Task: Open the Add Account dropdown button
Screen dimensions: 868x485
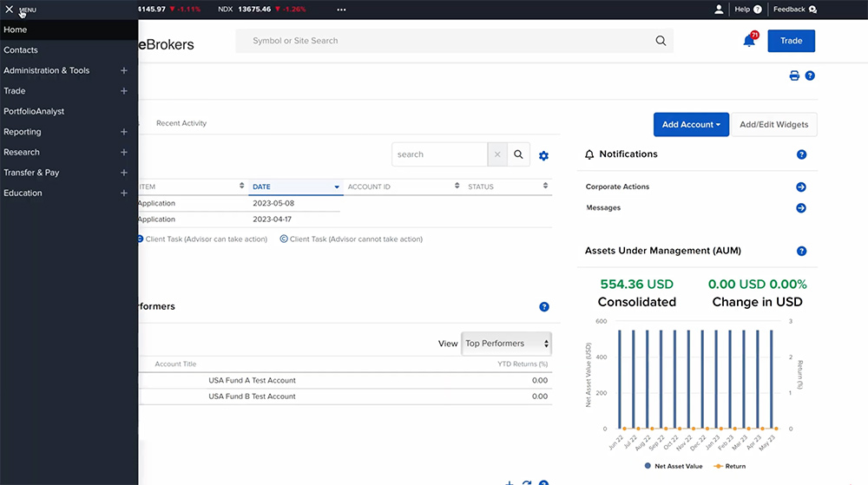Action: tap(691, 125)
